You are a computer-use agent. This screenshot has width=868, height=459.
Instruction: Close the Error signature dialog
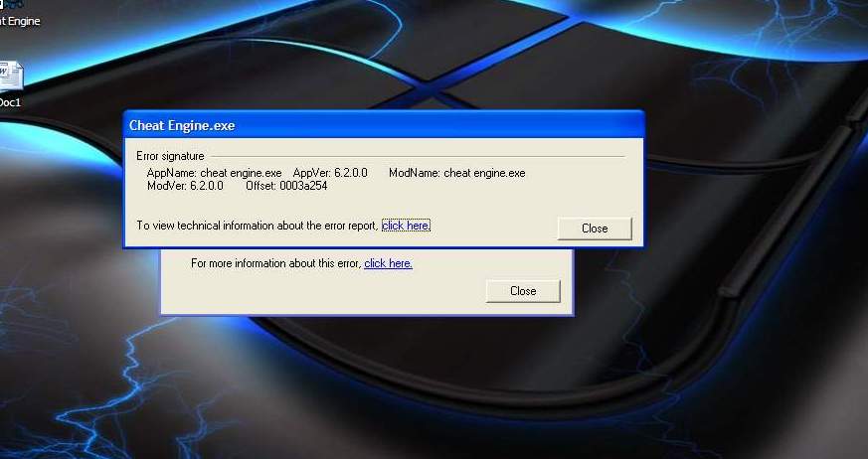[595, 229]
